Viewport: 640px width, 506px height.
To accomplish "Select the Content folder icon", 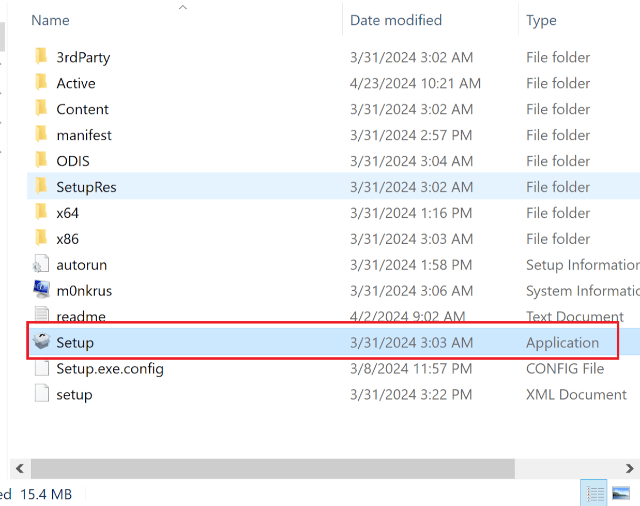I will (x=41, y=109).
